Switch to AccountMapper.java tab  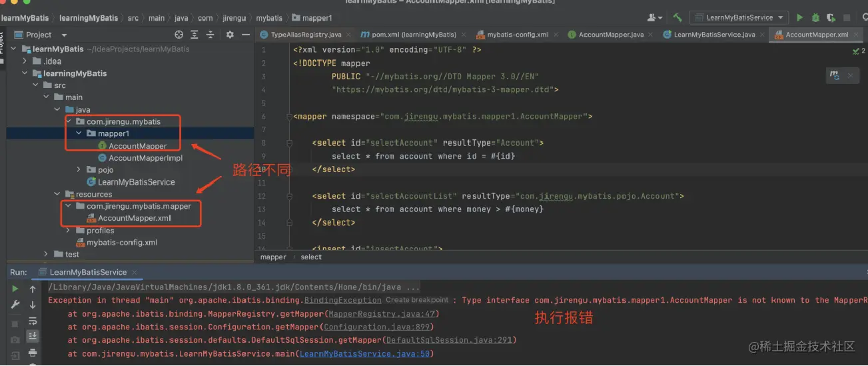(611, 35)
